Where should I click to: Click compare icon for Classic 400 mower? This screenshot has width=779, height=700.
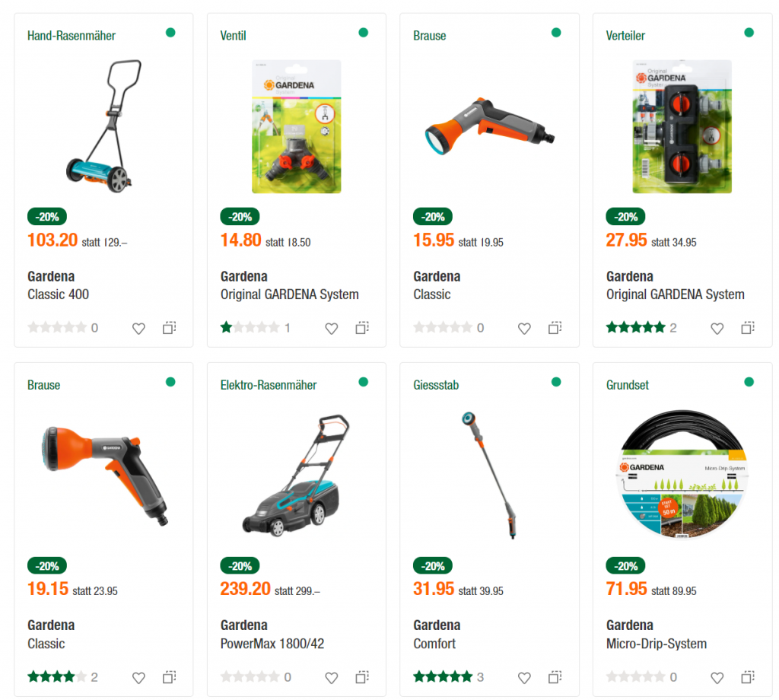170,328
